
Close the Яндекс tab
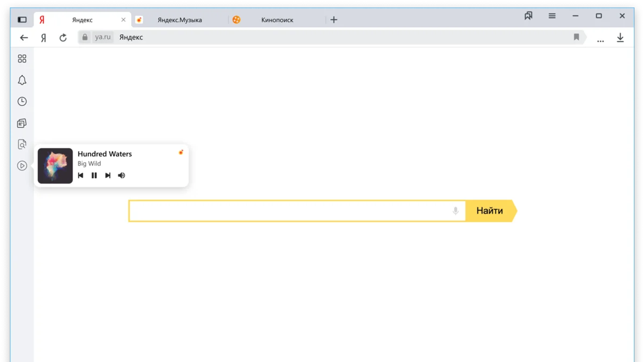coord(123,20)
